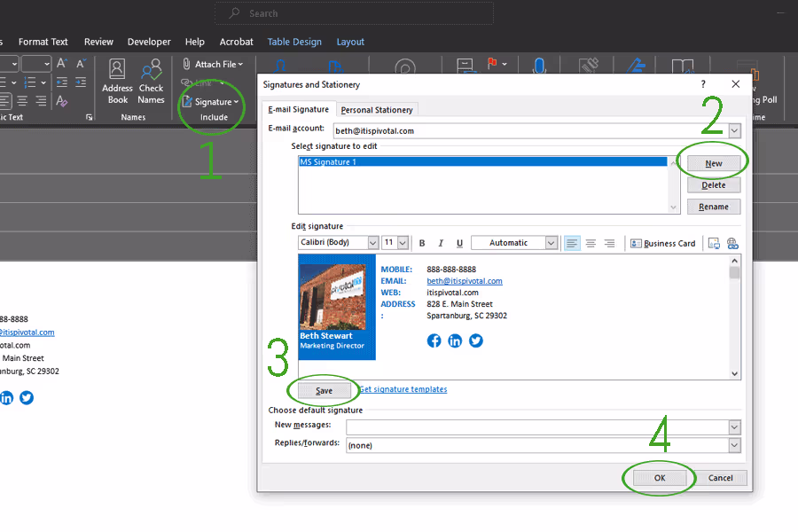Align text right in the ribbon

pos(41,101)
